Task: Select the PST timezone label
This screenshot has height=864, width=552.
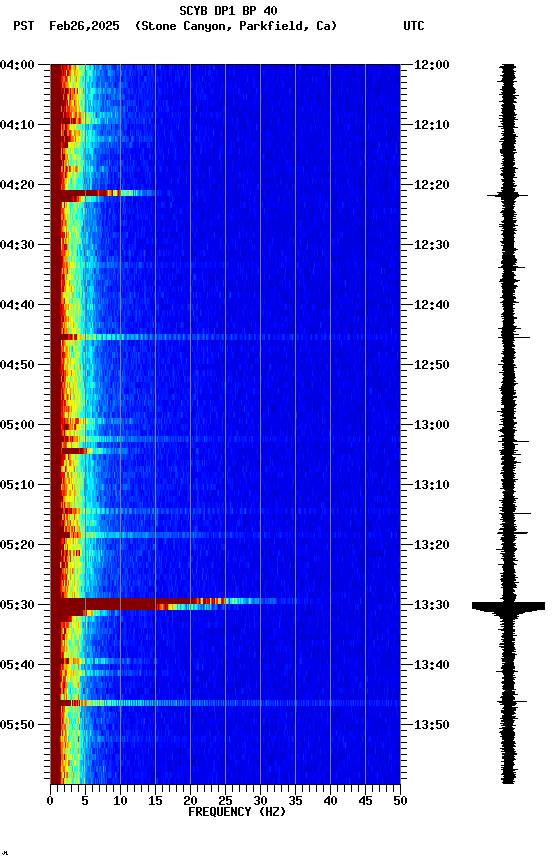Action: tap(24, 26)
